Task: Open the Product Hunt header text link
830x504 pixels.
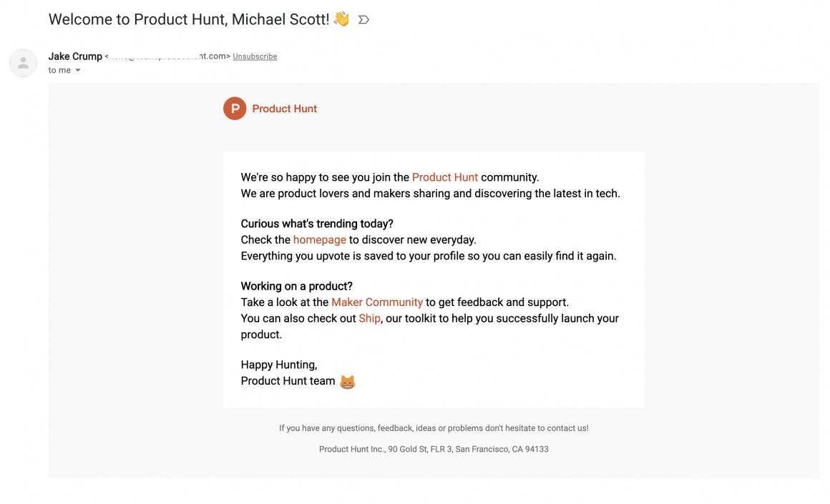Action: point(284,109)
